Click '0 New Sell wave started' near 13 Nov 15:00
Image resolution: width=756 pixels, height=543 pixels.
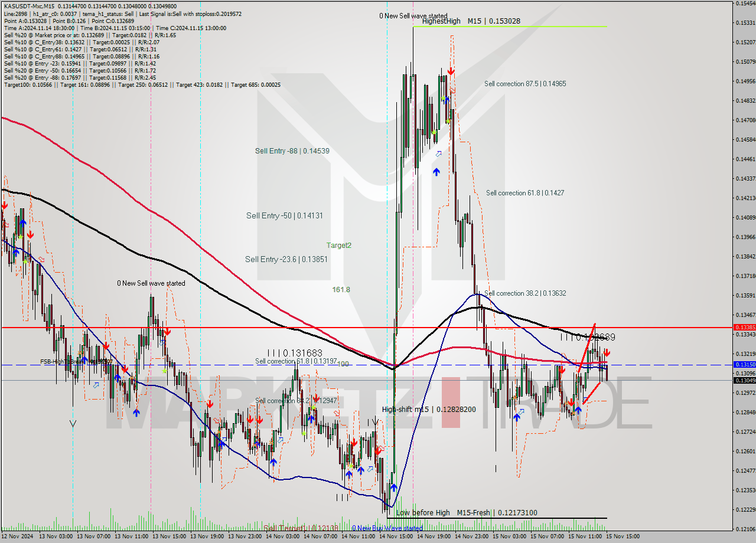pos(151,283)
